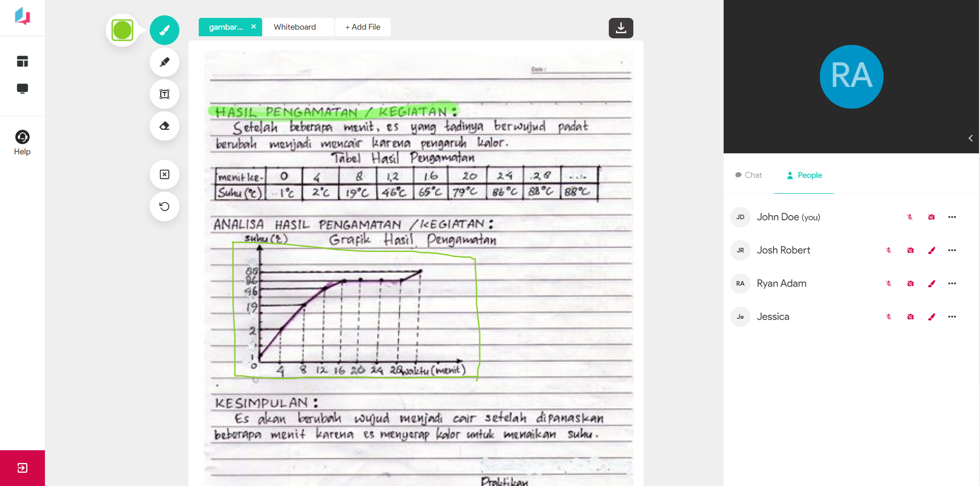The height and width of the screenshot is (486, 980).
Task: Click the clear all annotations icon
Action: click(x=164, y=175)
